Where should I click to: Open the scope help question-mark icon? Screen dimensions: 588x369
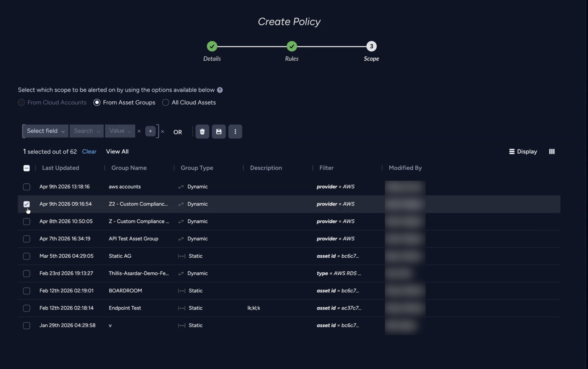tap(220, 90)
